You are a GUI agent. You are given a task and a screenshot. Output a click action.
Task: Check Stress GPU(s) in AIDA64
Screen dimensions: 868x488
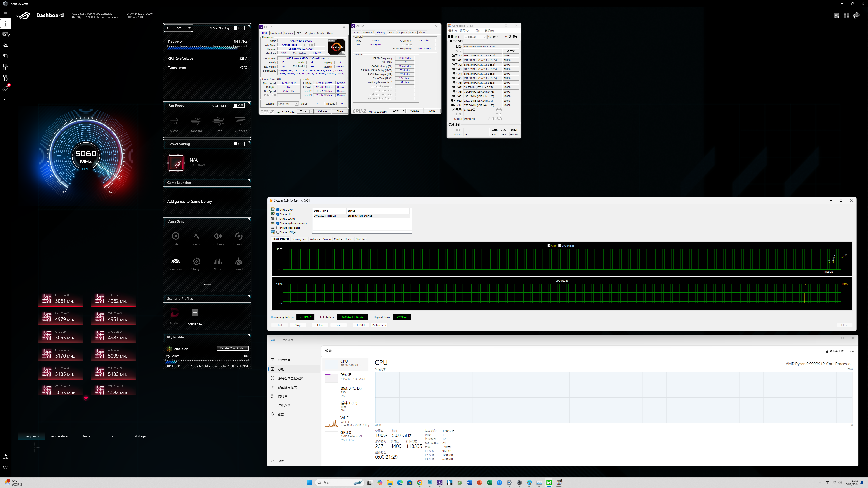pos(278,232)
